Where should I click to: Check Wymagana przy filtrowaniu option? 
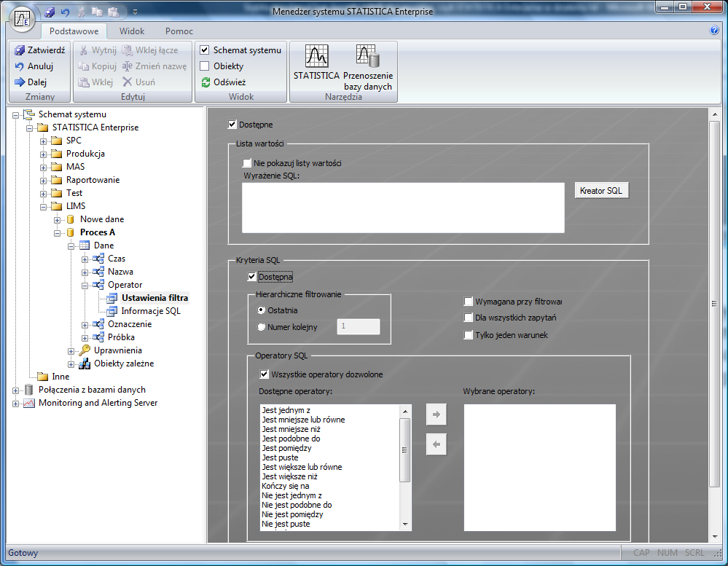[x=468, y=302]
